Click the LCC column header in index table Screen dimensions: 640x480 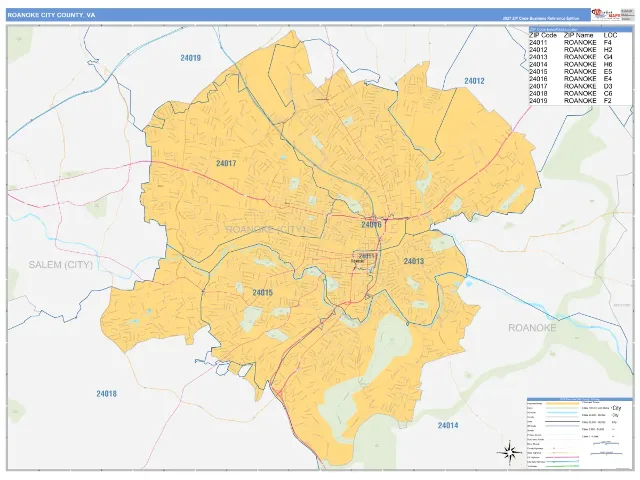click(x=610, y=36)
